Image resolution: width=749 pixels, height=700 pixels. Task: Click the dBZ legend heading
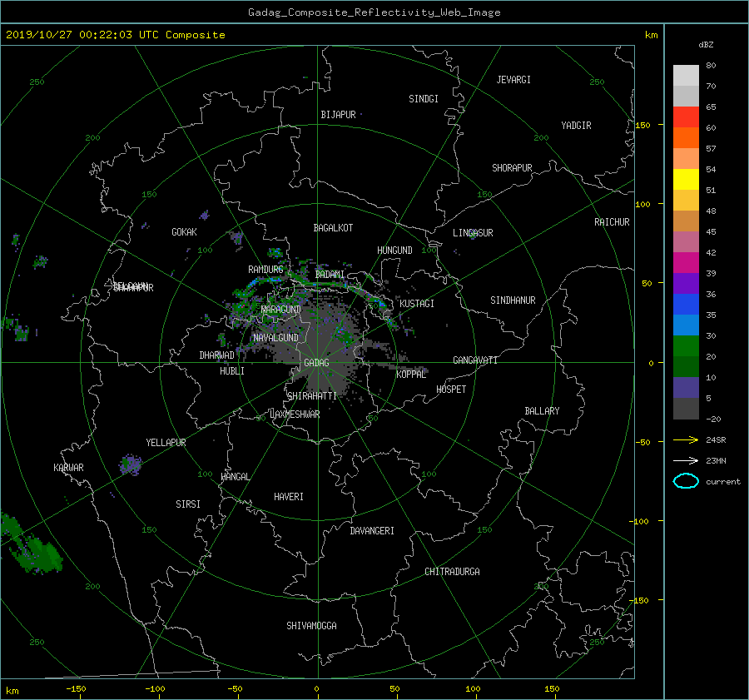[706, 44]
